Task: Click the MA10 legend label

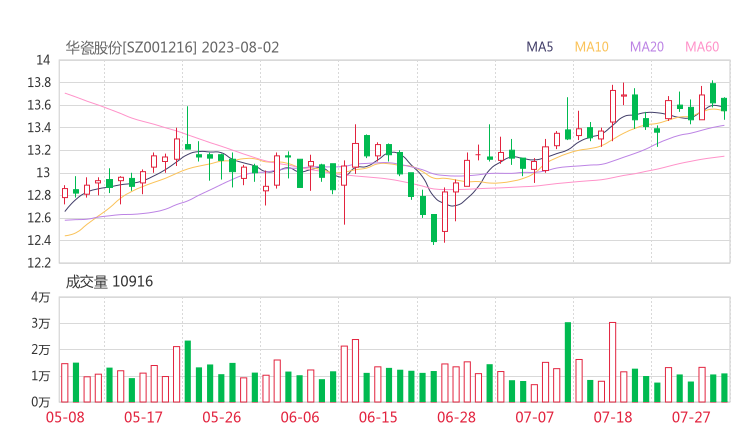Action: coord(591,47)
